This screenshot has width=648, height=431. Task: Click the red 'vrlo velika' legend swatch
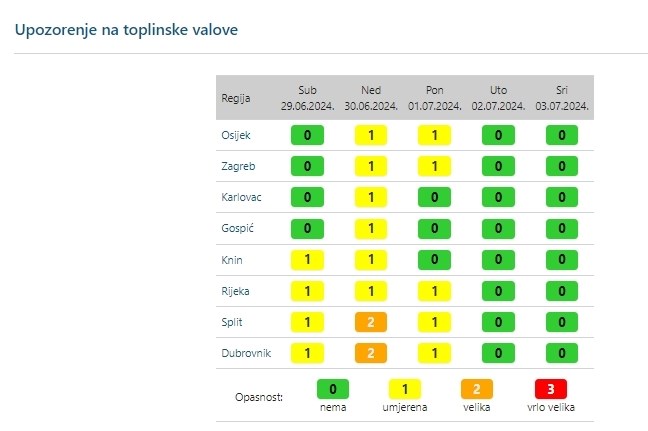(550, 388)
